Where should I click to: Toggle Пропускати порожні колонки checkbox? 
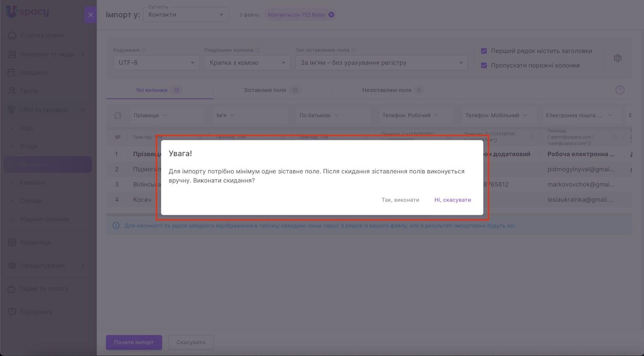pos(484,65)
